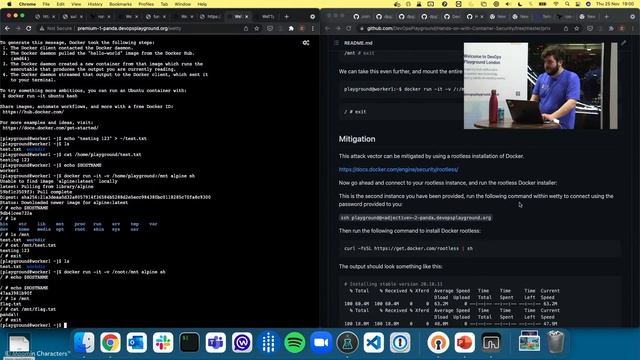Image resolution: width=640 pixels, height=360 pixels.
Task: Go back in the left Chrome window
Action: click(x=7, y=29)
